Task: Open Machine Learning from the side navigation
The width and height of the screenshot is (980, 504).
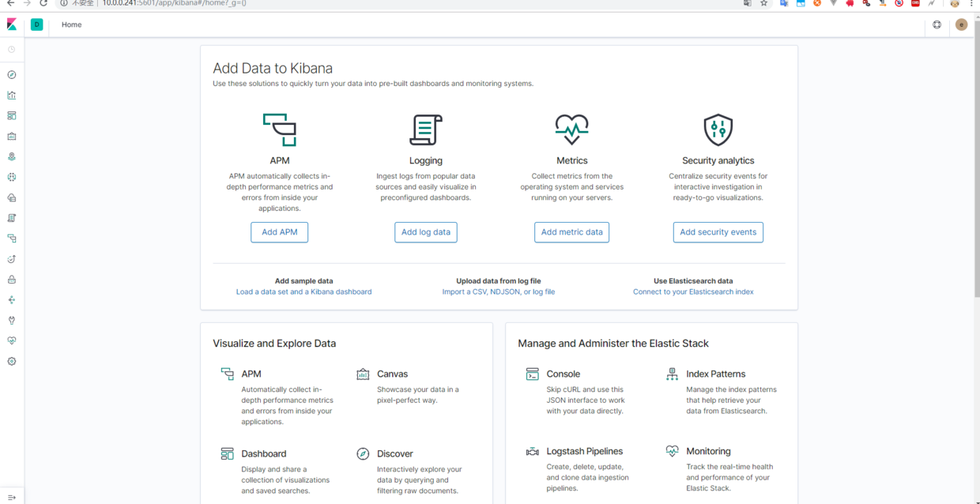Action: (12, 178)
